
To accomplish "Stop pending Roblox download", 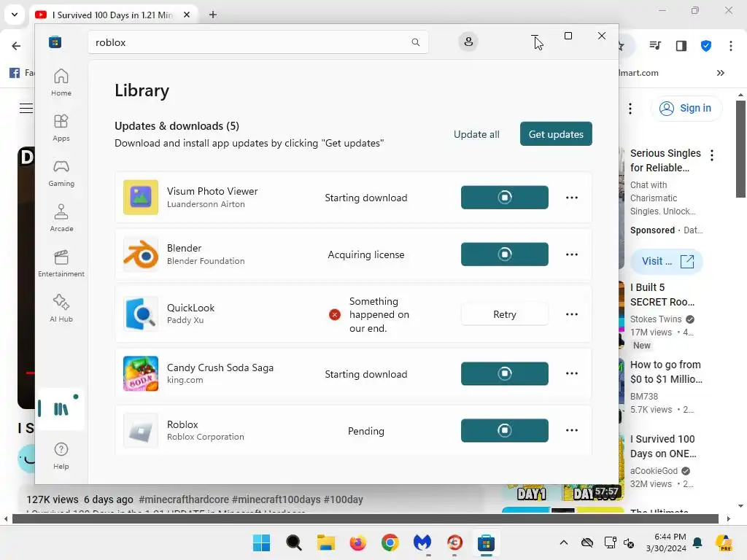I will click(x=505, y=430).
